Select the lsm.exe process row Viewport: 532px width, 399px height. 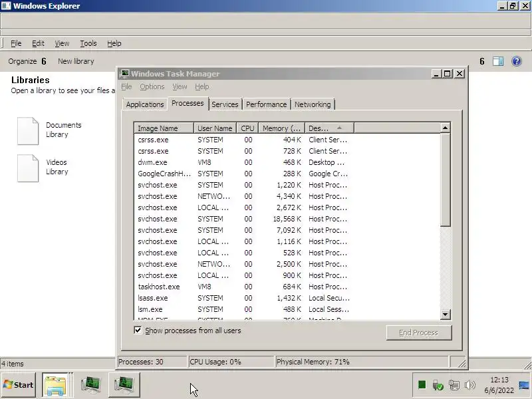pyautogui.click(x=243, y=309)
